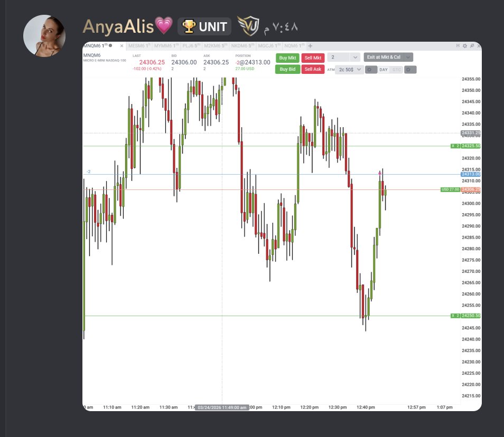Open the Exit at Mkt & Cxl dropdown arrow

408,57
